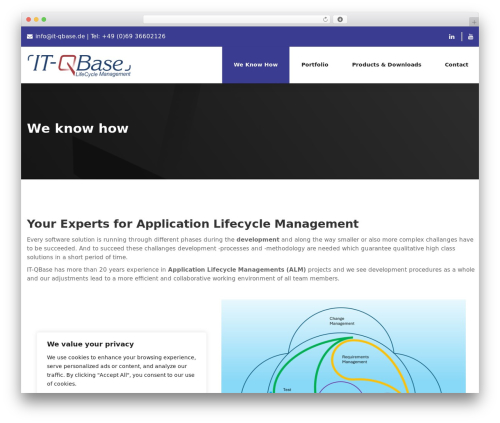Click the info@it-qbase.de email link
500x423 pixels.
[x=60, y=36]
